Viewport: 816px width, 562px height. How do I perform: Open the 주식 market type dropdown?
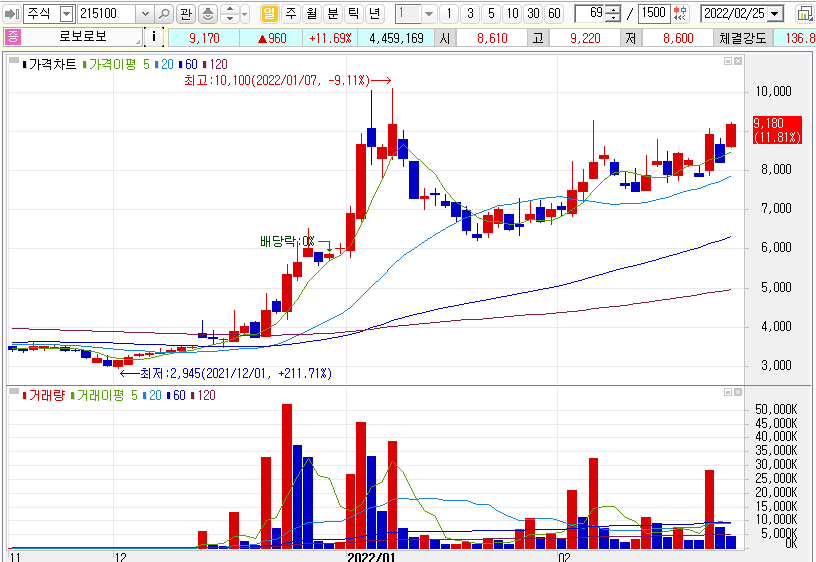point(66,14)
